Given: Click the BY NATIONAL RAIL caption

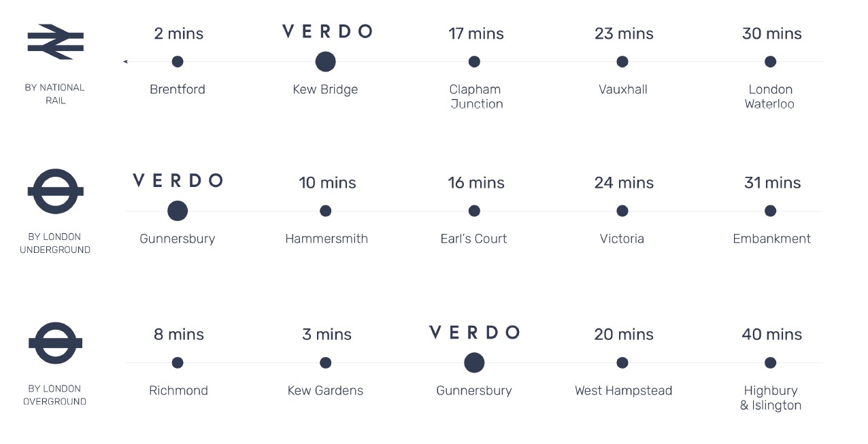Looking at the screenshot, I should tap(55, 94).
